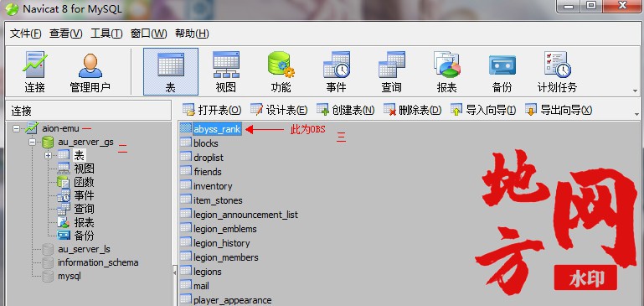Select the mysql database in tree

pos(70,276)
